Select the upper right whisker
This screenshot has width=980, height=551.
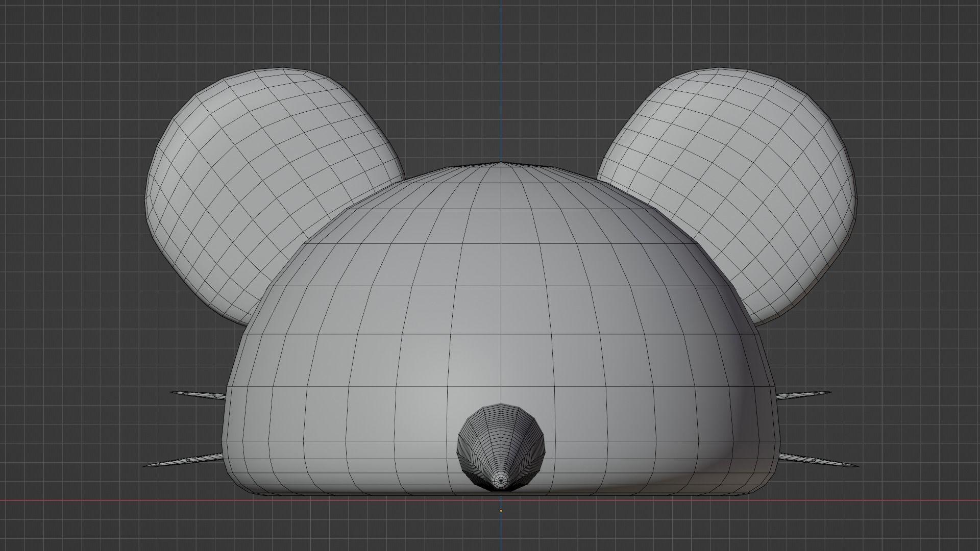tap(803, 395)
